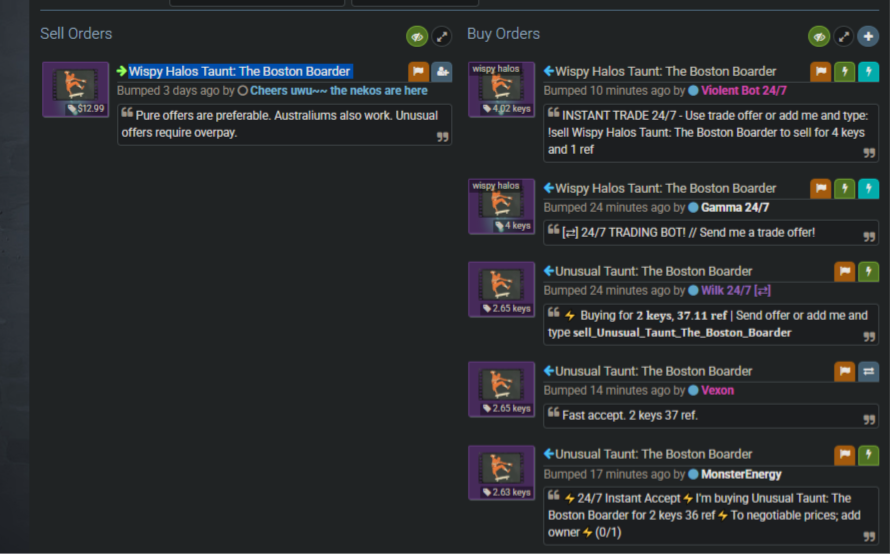The image size is (890, 554).
Task: Toggle visibility of Sell Orders listings
Action: coord(417,37)
